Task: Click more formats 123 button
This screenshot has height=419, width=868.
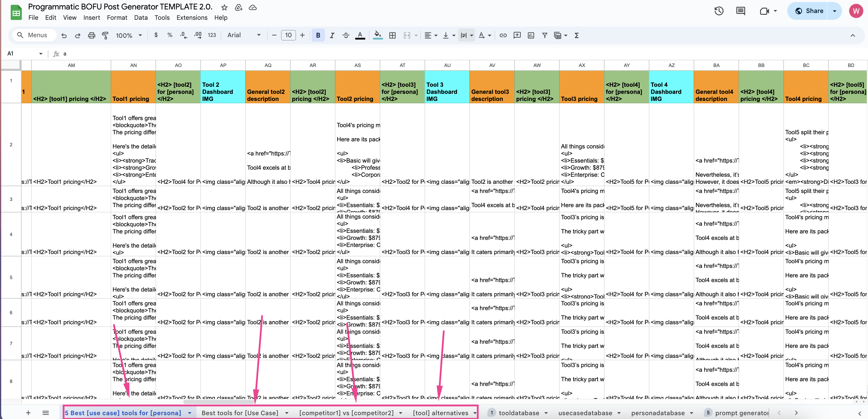Action: (x=212, y=35)
